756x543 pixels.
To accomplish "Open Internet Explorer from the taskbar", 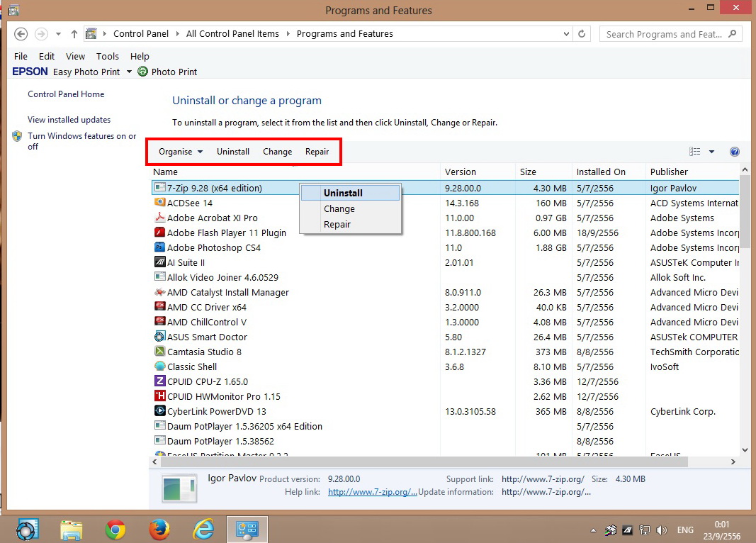I will pyautogui.click(x=203, y=530).
